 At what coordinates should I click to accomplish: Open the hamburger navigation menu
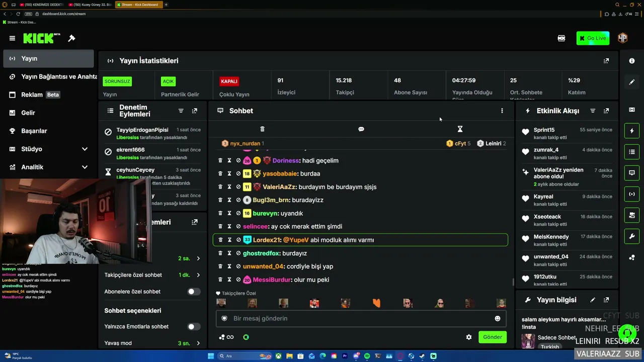tap(12, 38)
